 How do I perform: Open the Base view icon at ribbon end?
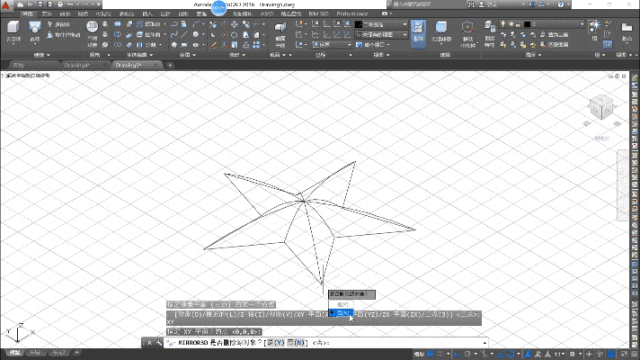point(627,32)
